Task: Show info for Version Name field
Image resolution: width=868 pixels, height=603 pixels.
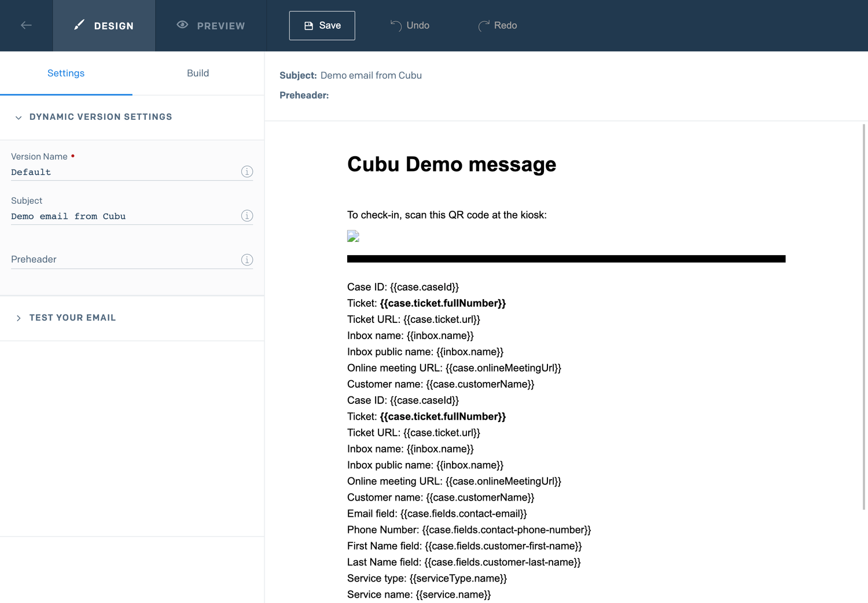Action: (247, 172)
